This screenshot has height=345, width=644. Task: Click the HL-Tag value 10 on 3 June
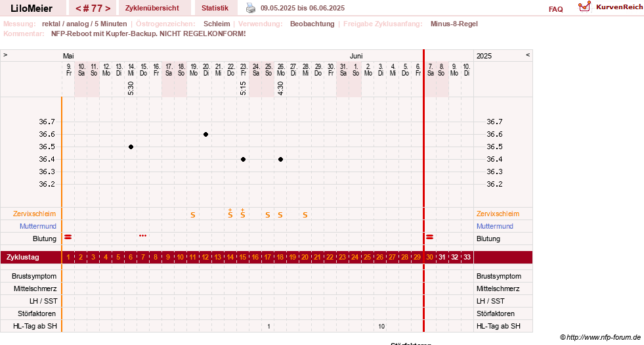click(381, 327)
